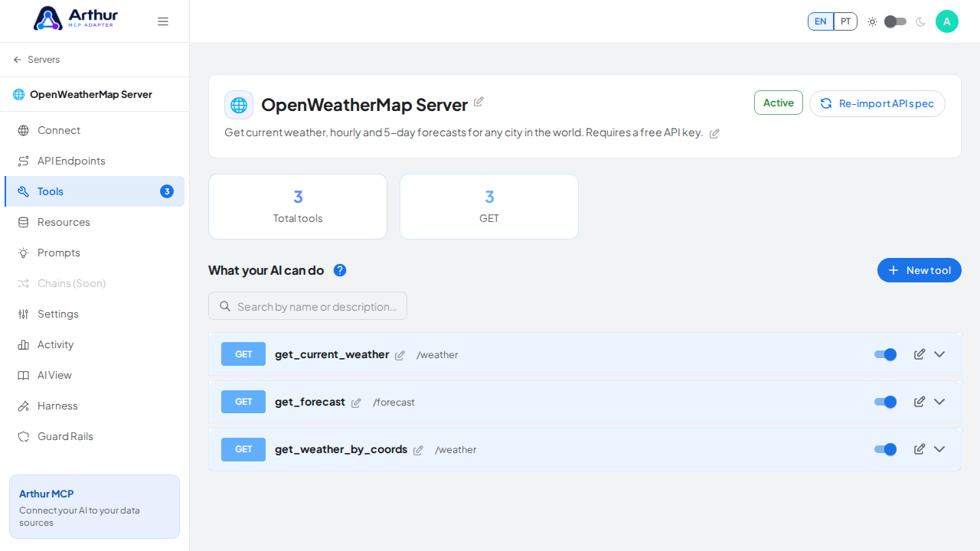Click Tools count badge showing 3
980x551 pixels.
(167, 191)
